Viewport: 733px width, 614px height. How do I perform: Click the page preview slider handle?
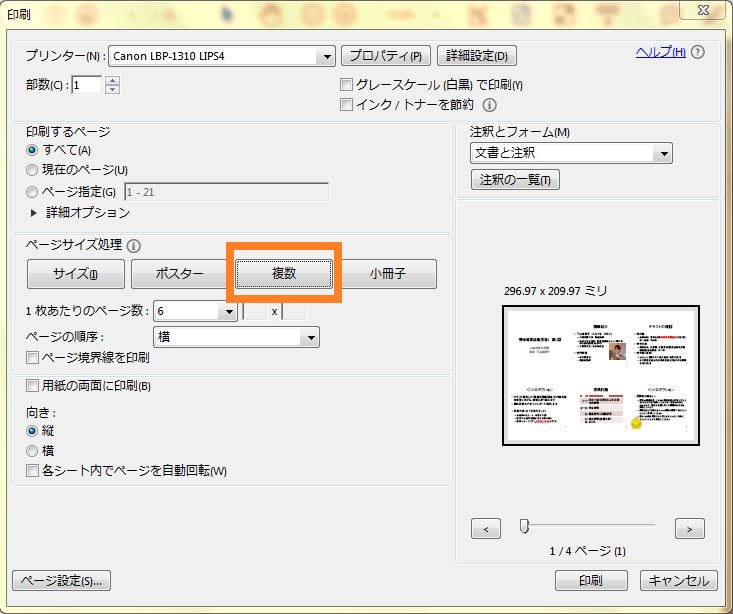pos(523,526)
